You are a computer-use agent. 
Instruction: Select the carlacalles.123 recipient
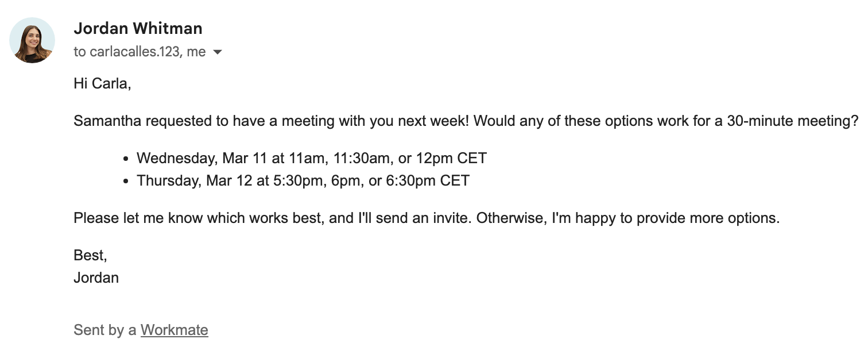point(135,52)
